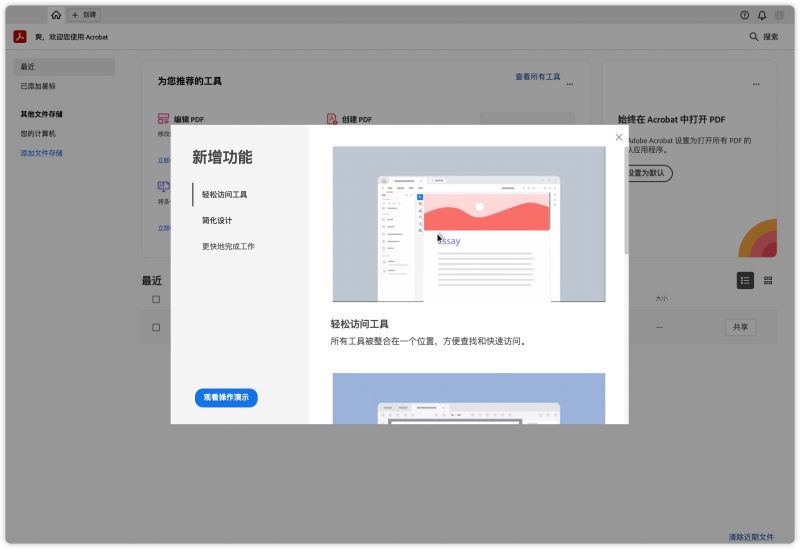
Task: Open more options on the Acrobat default card
Action: coord(756,84)
